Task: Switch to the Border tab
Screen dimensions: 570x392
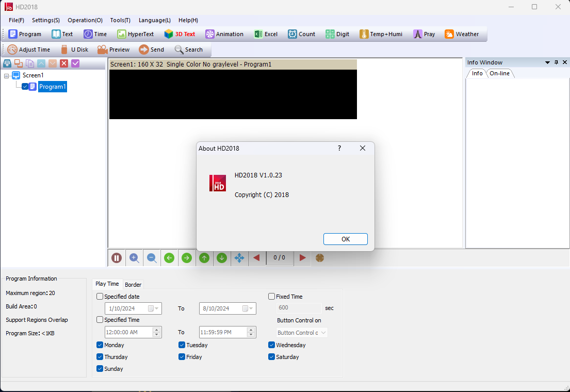Action: pos(133,285)
